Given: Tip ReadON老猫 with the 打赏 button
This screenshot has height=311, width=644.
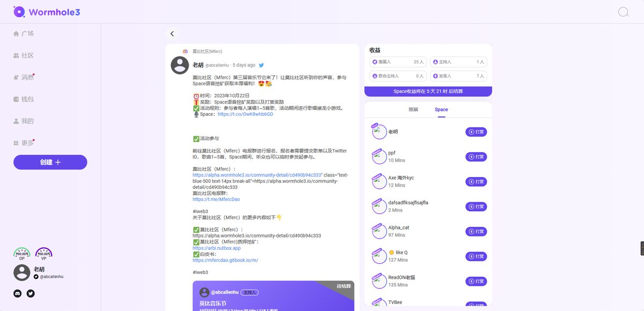Looking at the screenshot, I should pyautogui.click(x=476, y=281).
